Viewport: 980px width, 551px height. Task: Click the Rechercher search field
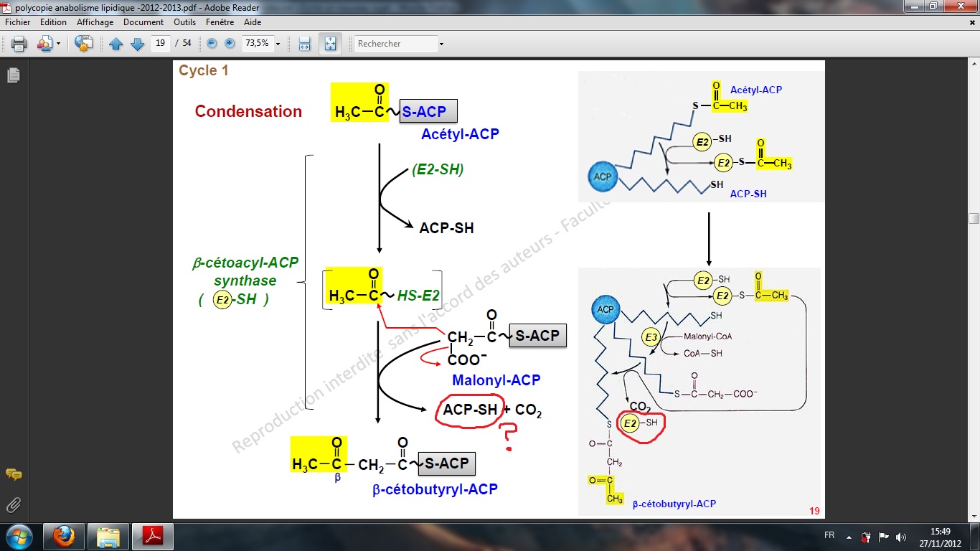pos(395,44)
